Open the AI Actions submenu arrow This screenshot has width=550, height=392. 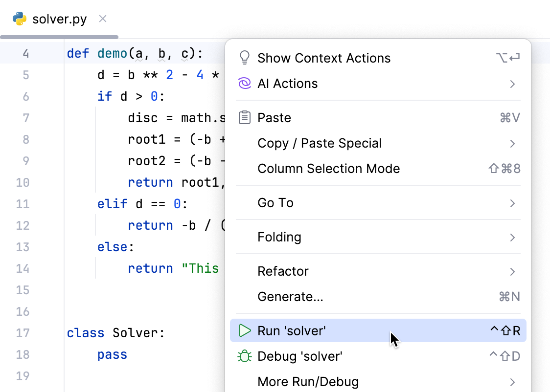point(512,84)
